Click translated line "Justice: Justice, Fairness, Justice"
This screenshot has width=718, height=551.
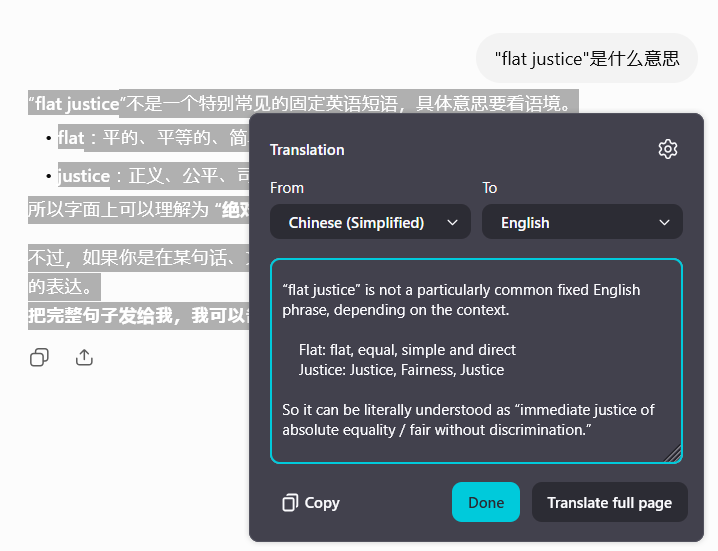(401, 370)
